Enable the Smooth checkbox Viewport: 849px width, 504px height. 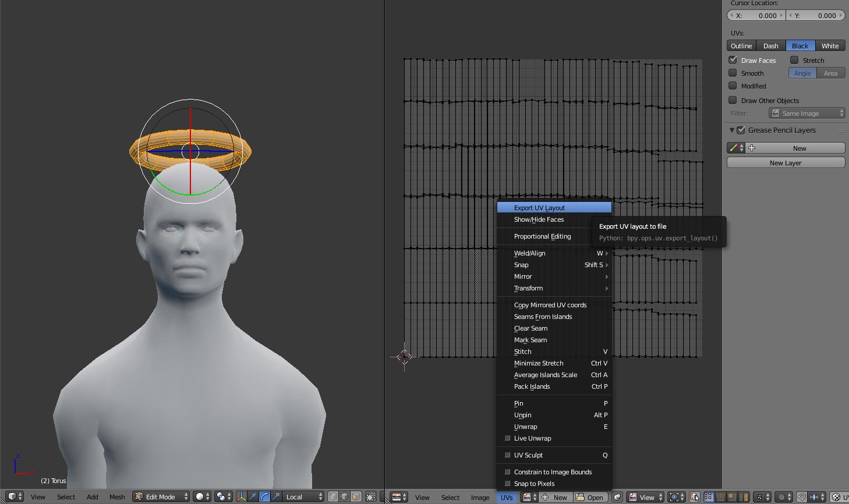[733, 73]
